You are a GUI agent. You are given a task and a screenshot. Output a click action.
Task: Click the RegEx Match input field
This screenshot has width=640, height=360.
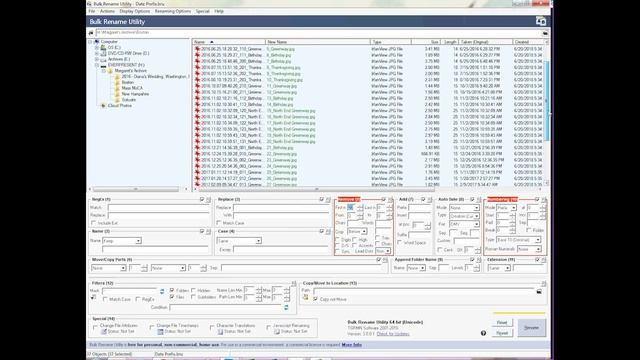pos(159,208)
